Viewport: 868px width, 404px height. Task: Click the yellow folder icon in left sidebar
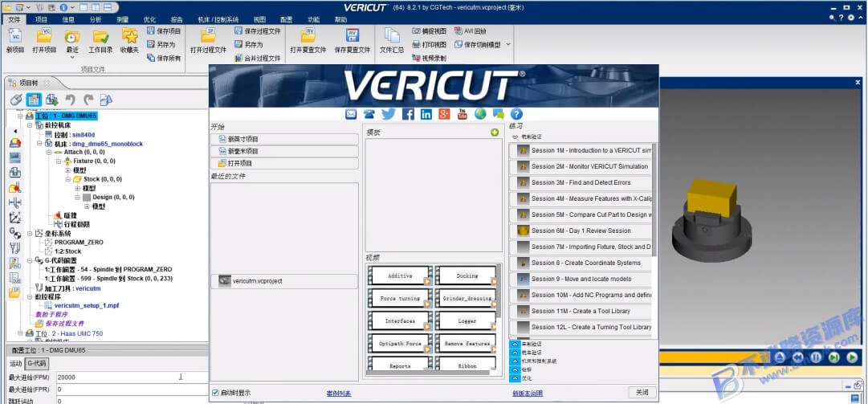15,293
